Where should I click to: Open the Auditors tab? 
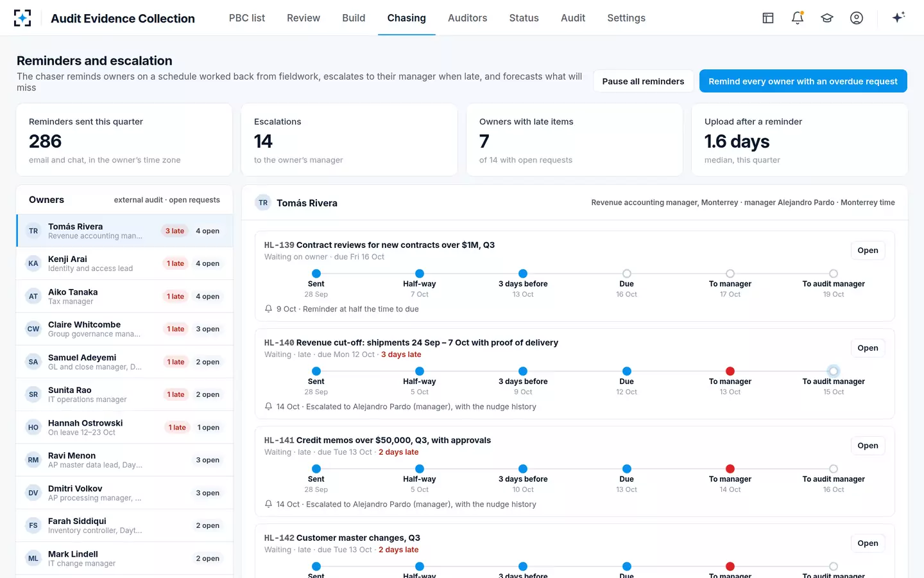[x=468, y=18]
